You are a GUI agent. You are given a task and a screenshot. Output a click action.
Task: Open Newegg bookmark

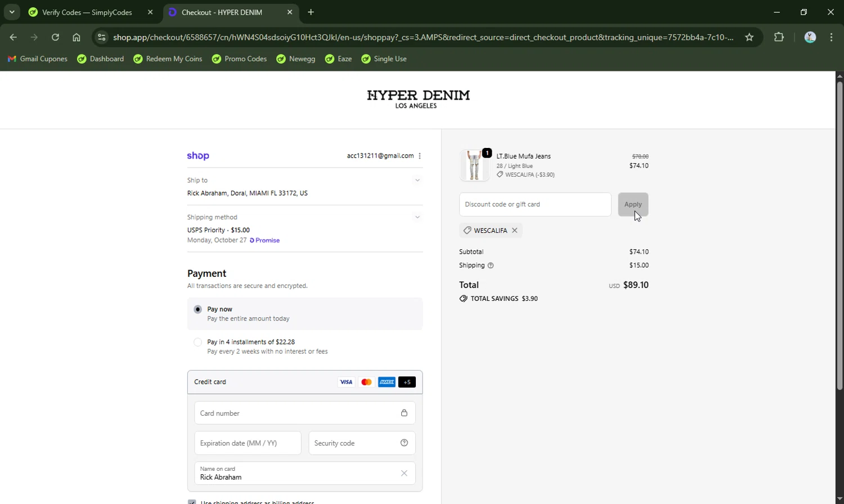pos(296,58)
